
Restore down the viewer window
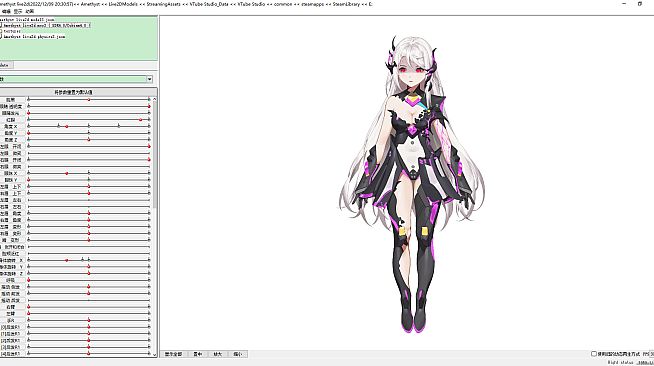[x=640, y=4]
